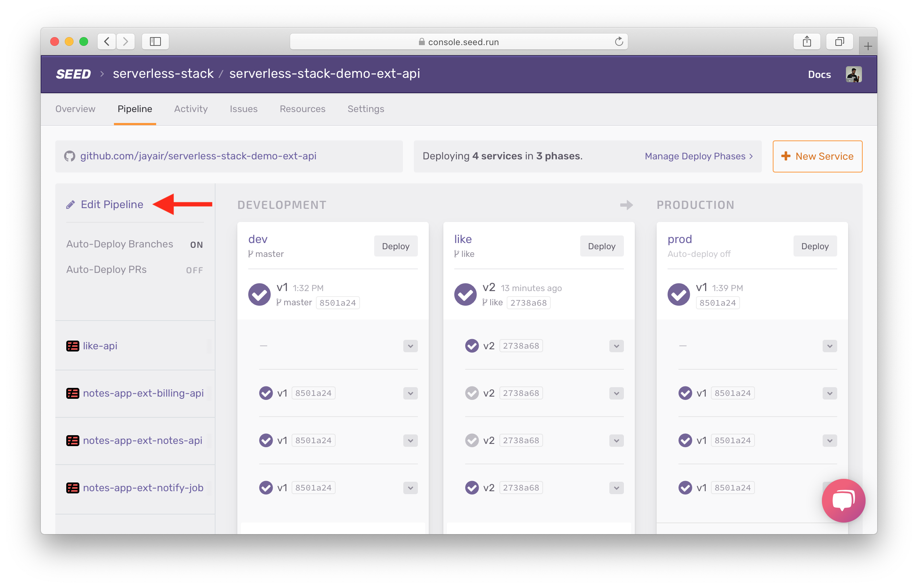Click the New Service button

point(818,155)
